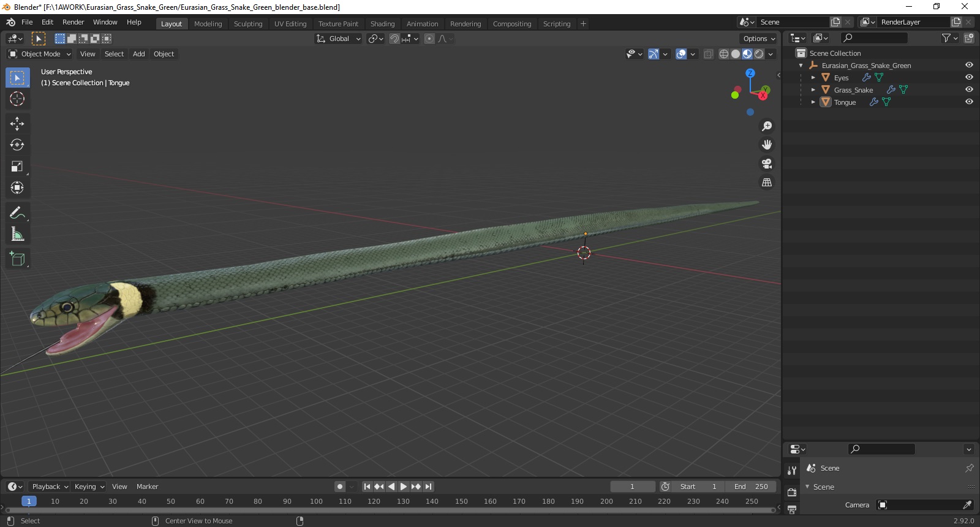Expand the Eyes object in outliner
Screen dimensions: 980x527
[x=813, y=77]
